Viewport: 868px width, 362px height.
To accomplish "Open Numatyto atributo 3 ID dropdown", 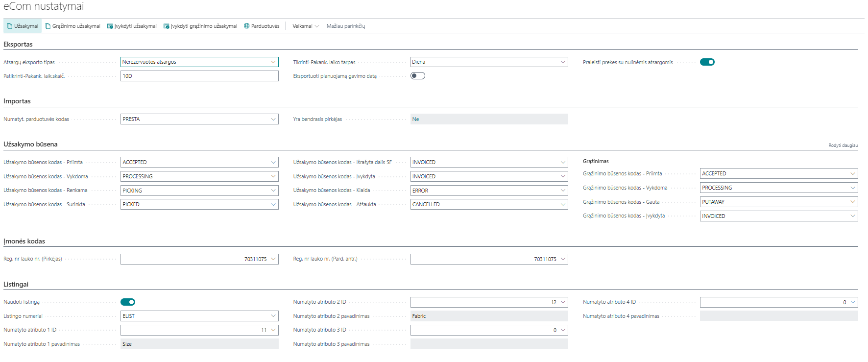I will tap(563, 330).
